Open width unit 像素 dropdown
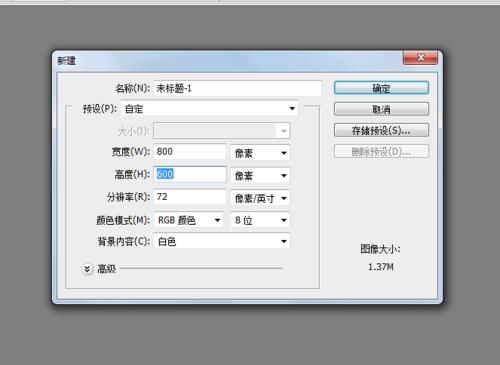 click(x=260, y=153)
